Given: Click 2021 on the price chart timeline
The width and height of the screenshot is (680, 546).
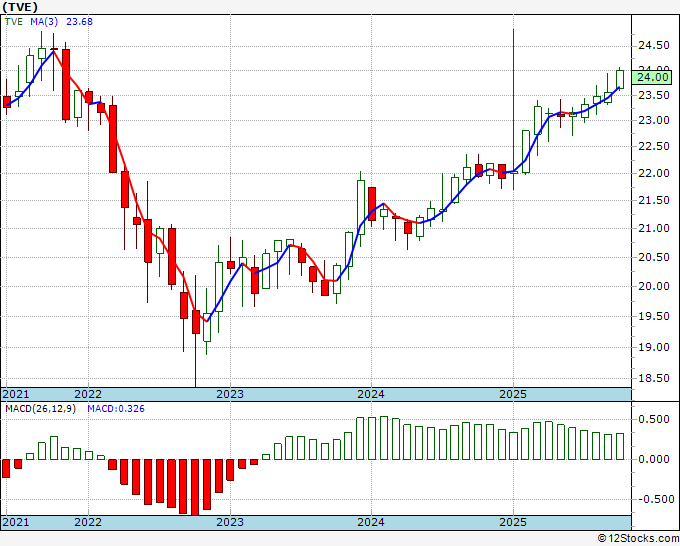Looking at the screenshot, I should (16, 394).
